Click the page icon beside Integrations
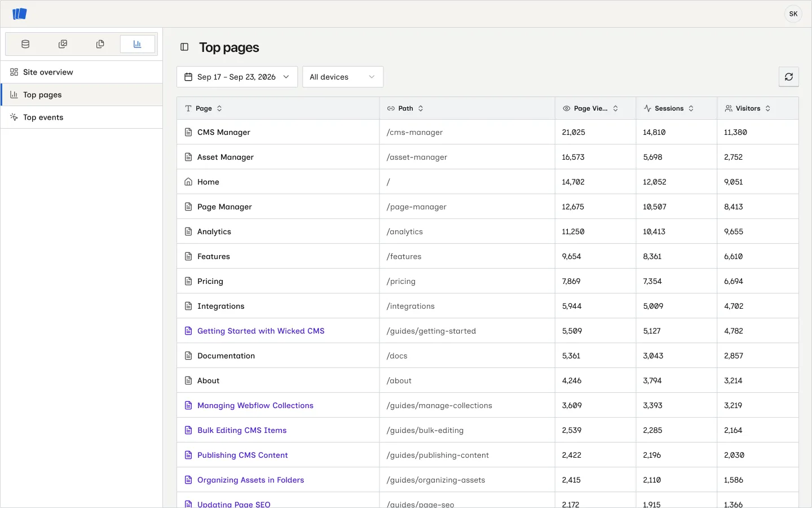Viewport: 812px width, 508px height. (x=188, y=306)
